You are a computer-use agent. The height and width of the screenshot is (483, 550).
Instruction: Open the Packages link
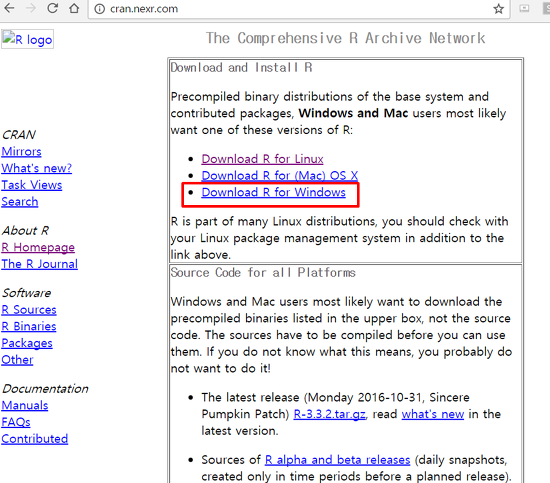pos(27,343)
